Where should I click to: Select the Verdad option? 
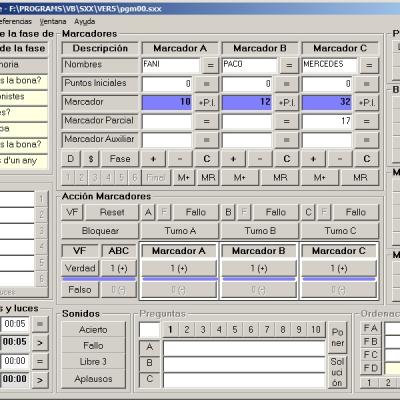point(80,268)
